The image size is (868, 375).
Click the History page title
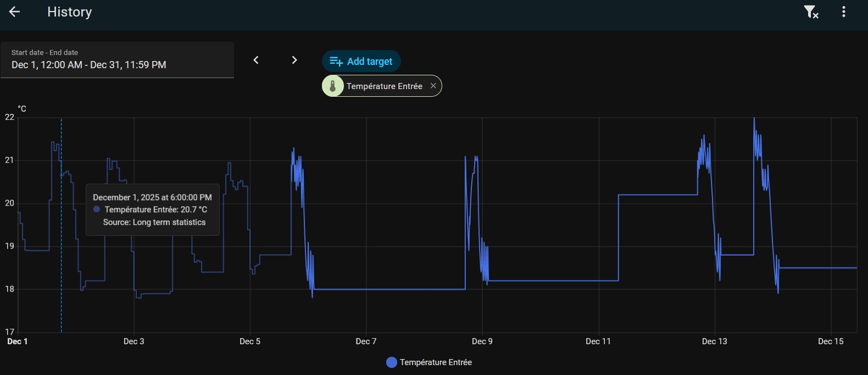pyautogui.click(x=70, y=12)
